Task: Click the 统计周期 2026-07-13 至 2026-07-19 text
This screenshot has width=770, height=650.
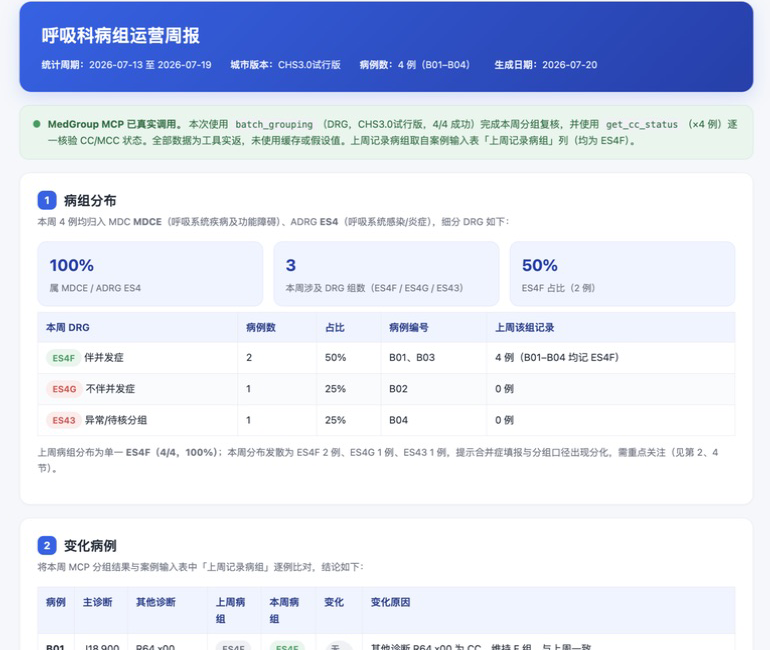Action: coord(126,65)
